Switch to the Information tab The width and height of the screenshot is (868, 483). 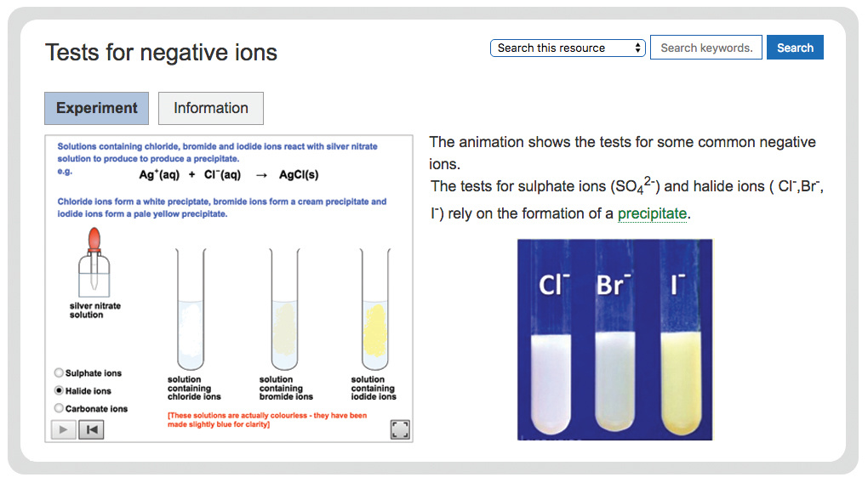click(x=211, y=108)
